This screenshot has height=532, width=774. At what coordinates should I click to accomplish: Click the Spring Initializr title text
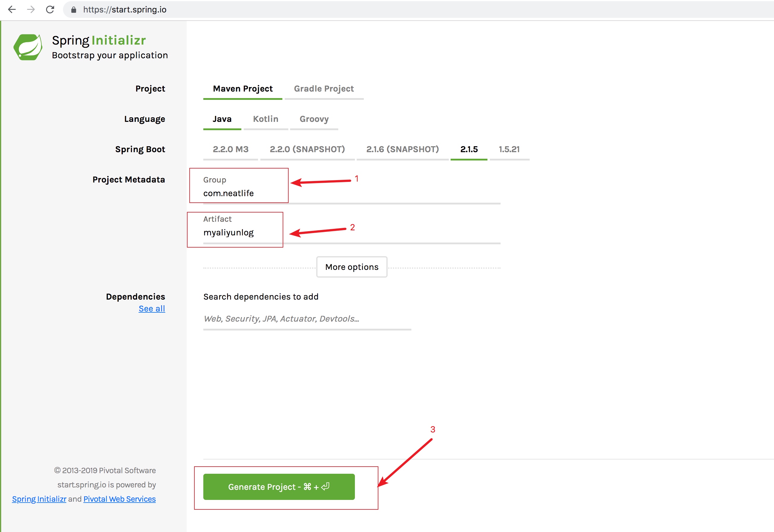pyautogui.click(x=99, y=41)
